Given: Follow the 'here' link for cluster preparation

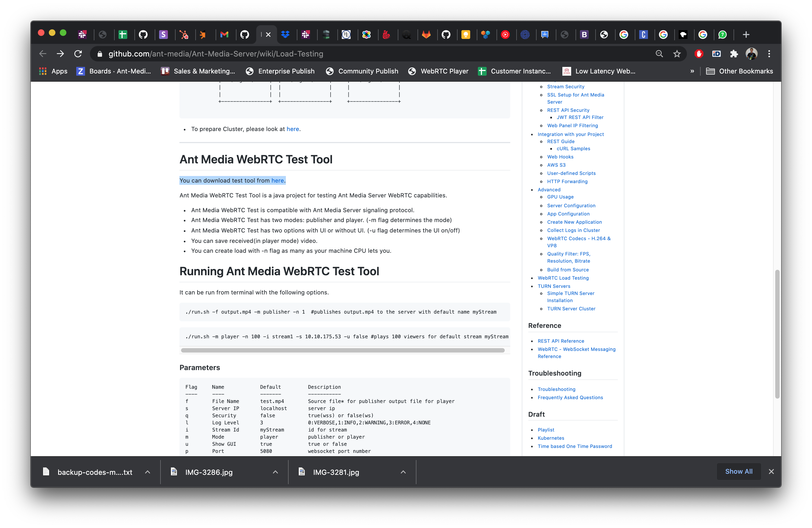Looking at the screenshot, I should pyautogui.click(x=293, y=129).
